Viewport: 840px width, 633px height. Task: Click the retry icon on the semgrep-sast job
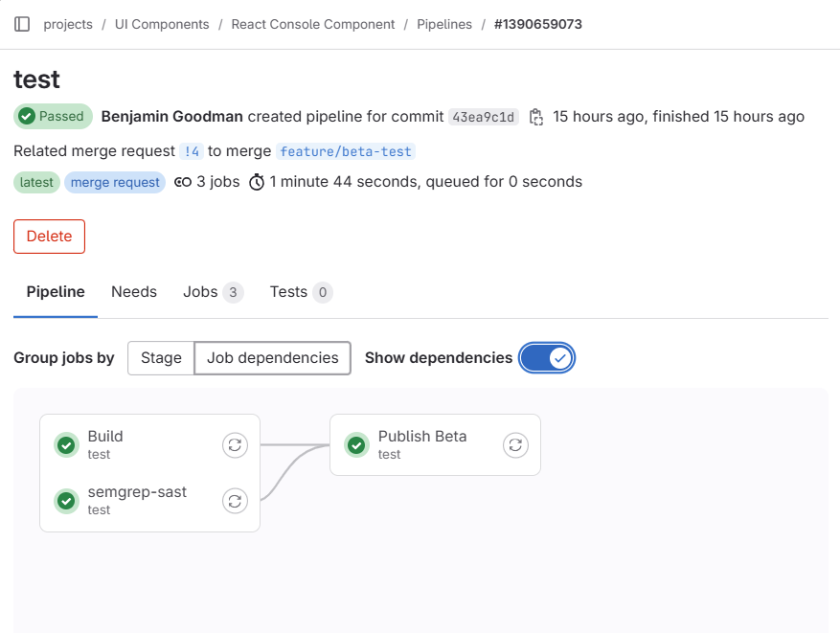pos(235,501)
